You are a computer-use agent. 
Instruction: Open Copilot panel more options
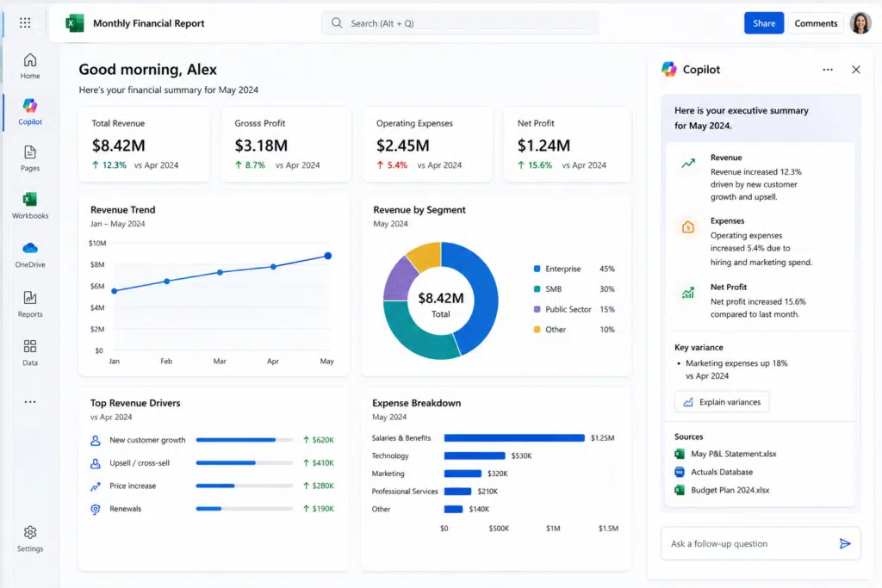(x=828, y=70)
